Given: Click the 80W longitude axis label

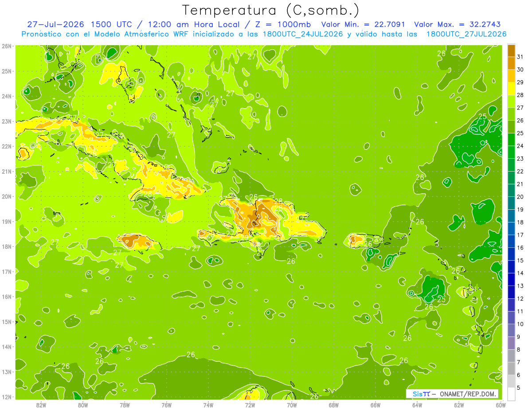Looking at the screenshot, I should point(82,405).
